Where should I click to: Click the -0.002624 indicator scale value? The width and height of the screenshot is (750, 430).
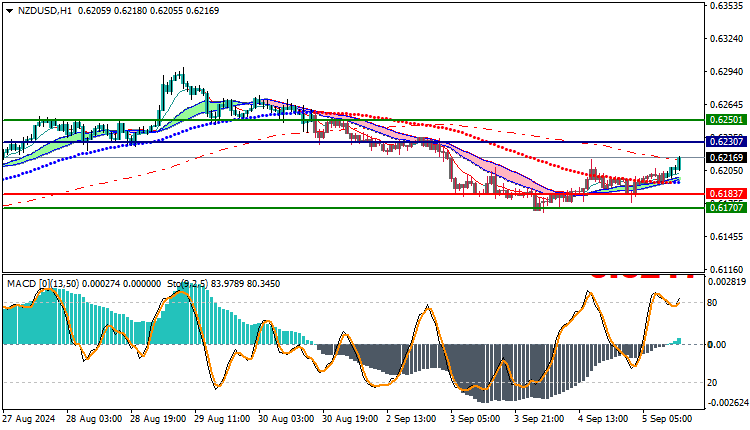click(x=728, y=403)
